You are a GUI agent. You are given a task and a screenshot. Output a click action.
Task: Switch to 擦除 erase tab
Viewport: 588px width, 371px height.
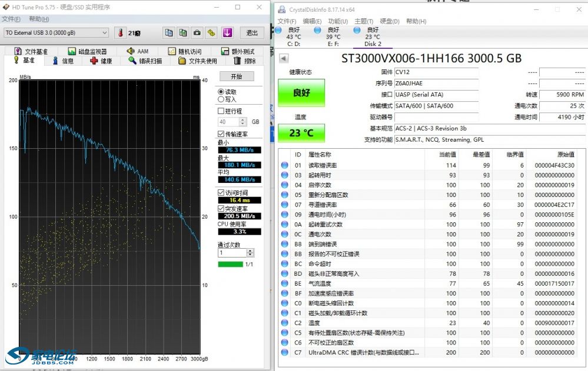coord(244,61)
